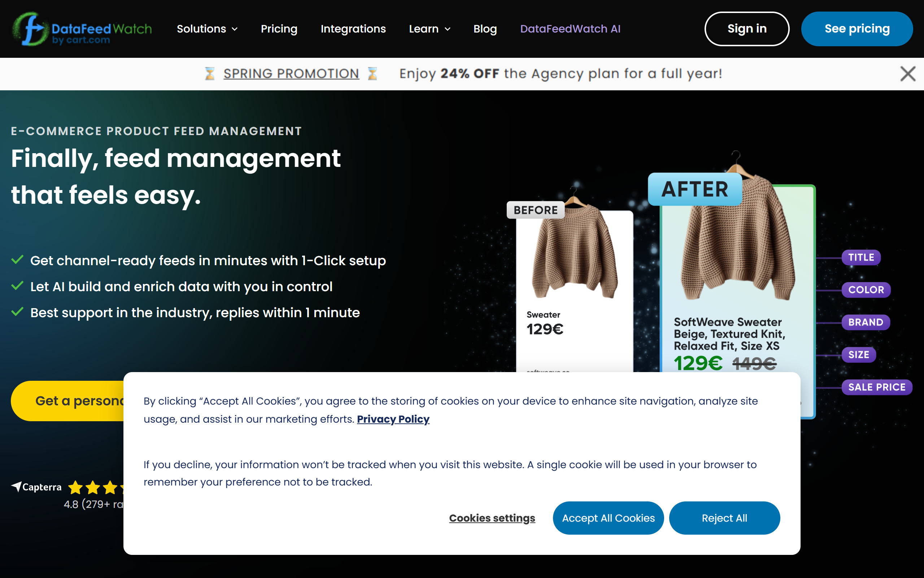Open DataFeedWatch AI page
Image resolution: width=924 pixels, height=578 pixels.
570,29
